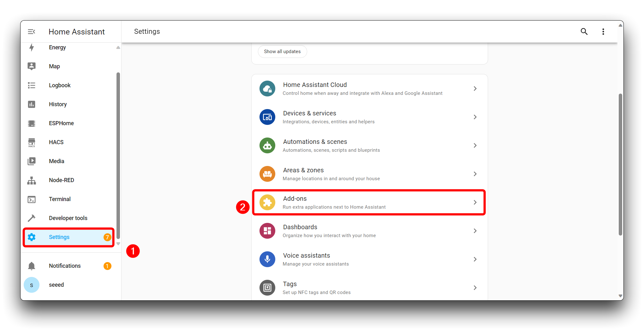Viewport: 644px width, 331px height.
Task: Click the Logbook list icon
Action: point(32,85)
